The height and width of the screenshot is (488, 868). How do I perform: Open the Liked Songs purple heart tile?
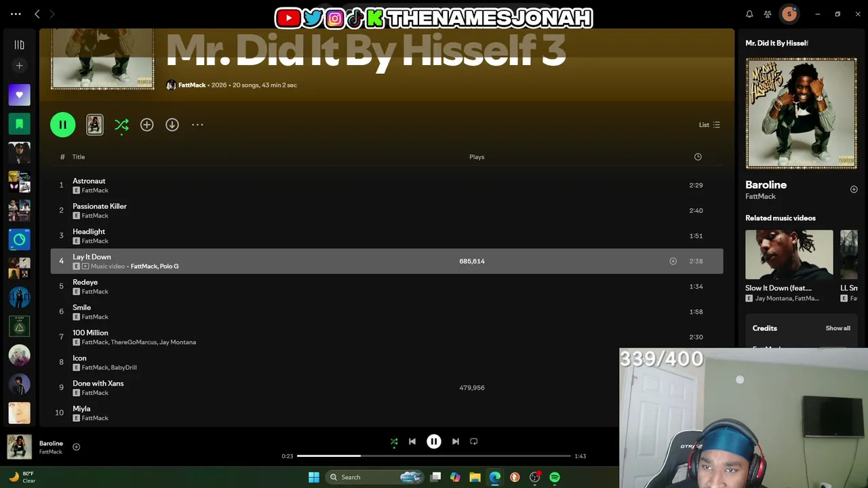point(19,95)
